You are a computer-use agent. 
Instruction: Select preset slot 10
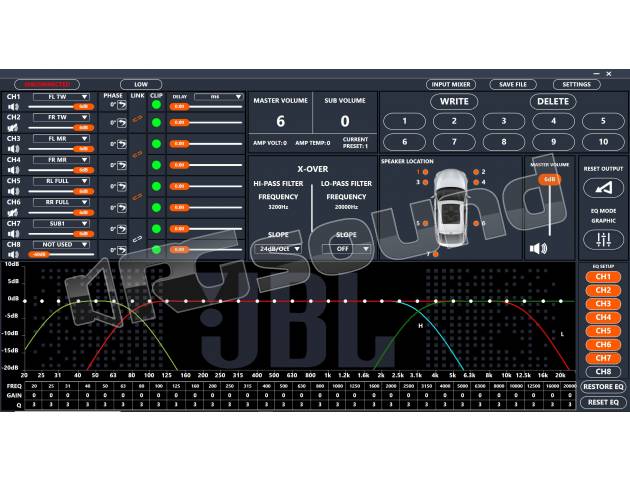pyautogui.click(x=603, y=142)
